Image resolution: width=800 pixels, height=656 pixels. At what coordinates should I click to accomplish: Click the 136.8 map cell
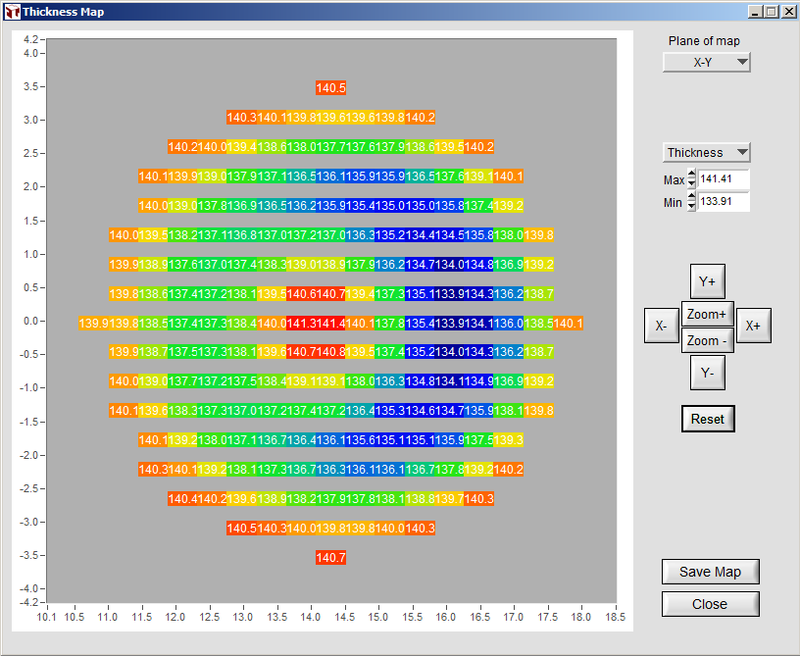coord(242,235)
